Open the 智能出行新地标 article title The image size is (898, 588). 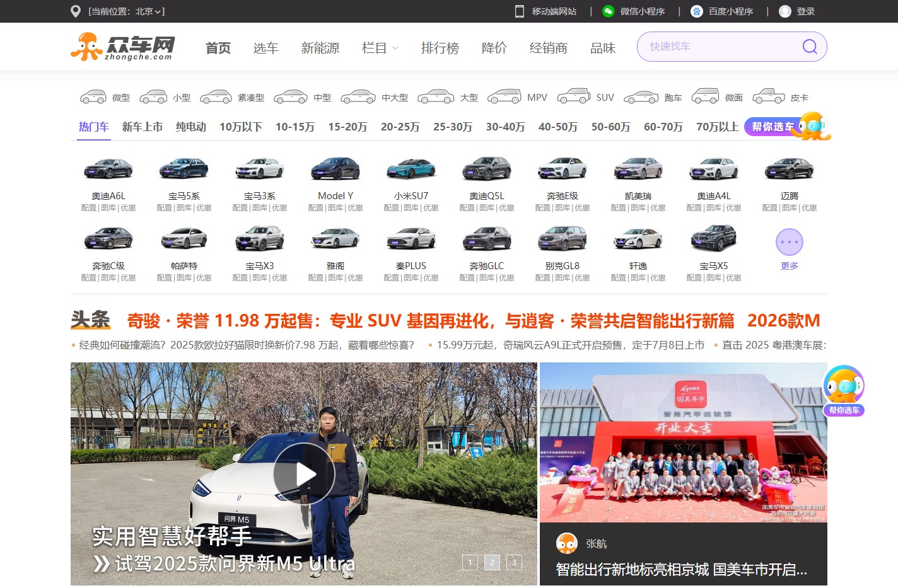click(x=682, y=570)
